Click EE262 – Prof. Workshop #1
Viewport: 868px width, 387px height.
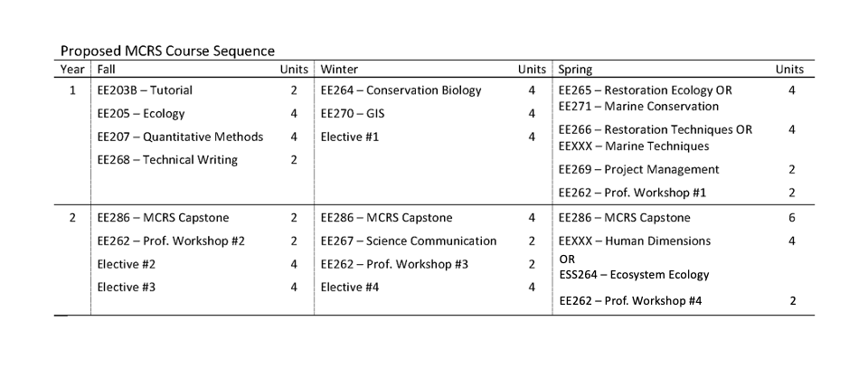(x=632, y=193)
